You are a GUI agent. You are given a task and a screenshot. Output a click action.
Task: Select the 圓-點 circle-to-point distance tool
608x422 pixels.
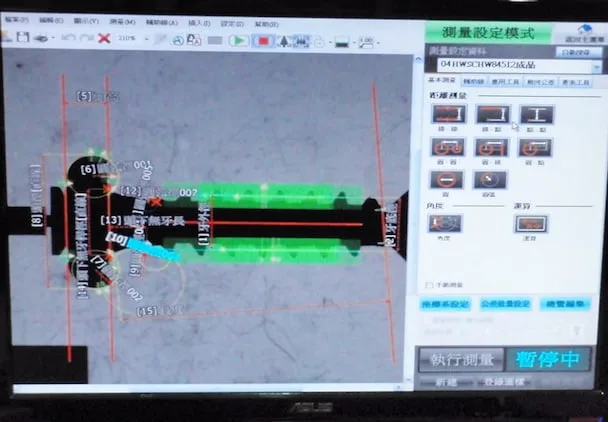535,148
